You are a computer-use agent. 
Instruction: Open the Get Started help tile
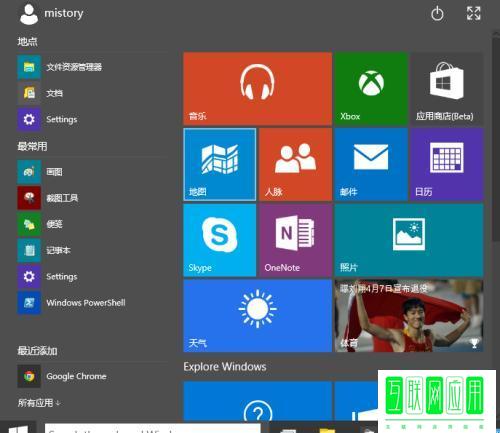257,401
